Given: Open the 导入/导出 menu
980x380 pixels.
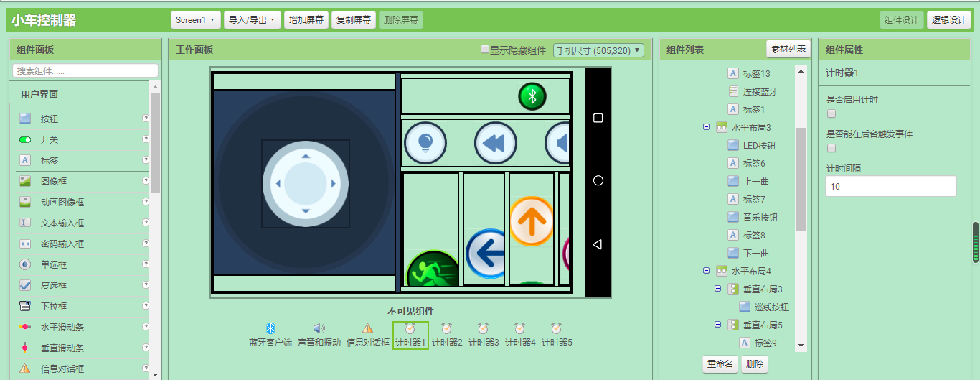Looking at the screenshot, I should pos(253,20).
